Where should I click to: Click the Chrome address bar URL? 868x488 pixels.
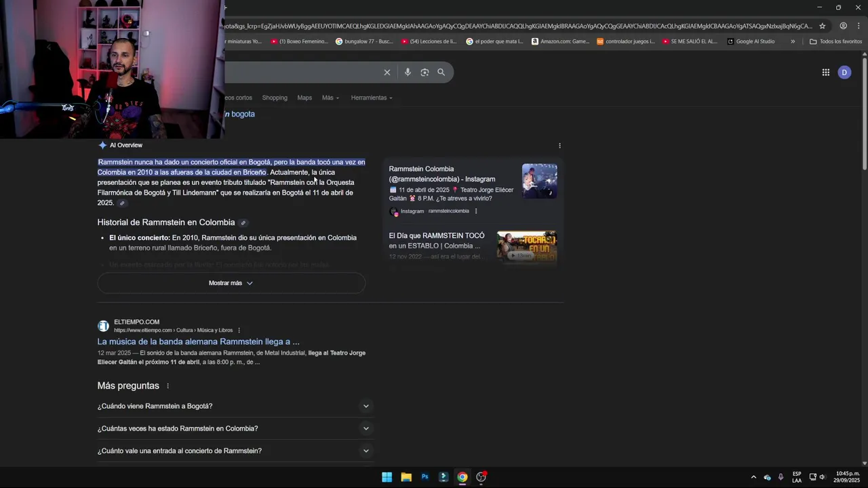(x=519, y=26)
